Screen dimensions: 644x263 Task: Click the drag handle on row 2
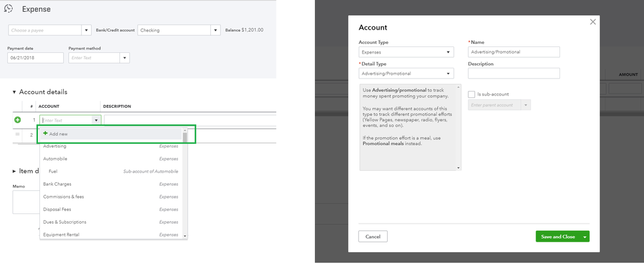tap(17, 135)
